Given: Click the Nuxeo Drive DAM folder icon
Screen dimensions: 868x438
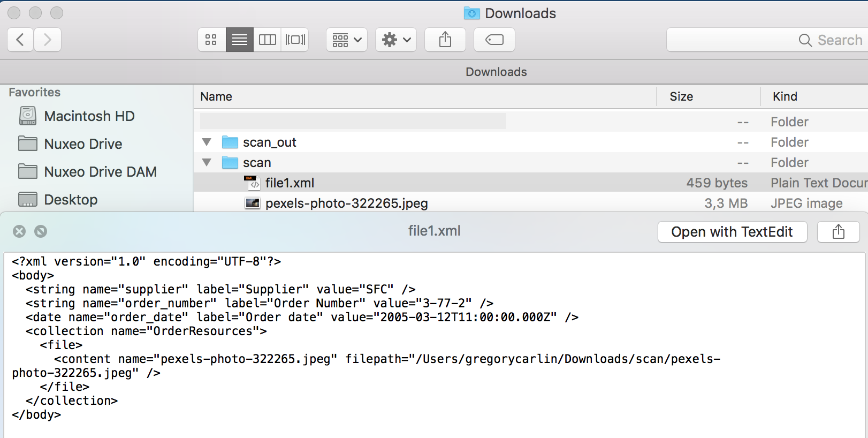Looking at the screenshot, I should (28, 171).
